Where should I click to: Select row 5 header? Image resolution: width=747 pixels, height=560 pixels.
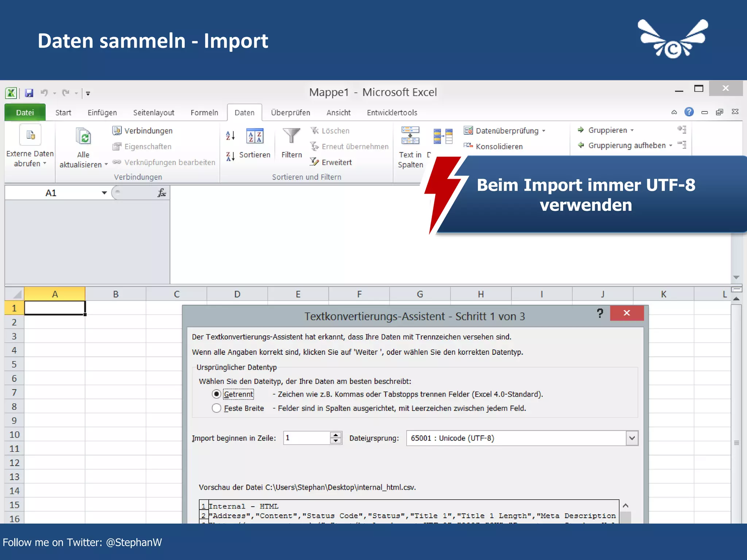[14, 364]
